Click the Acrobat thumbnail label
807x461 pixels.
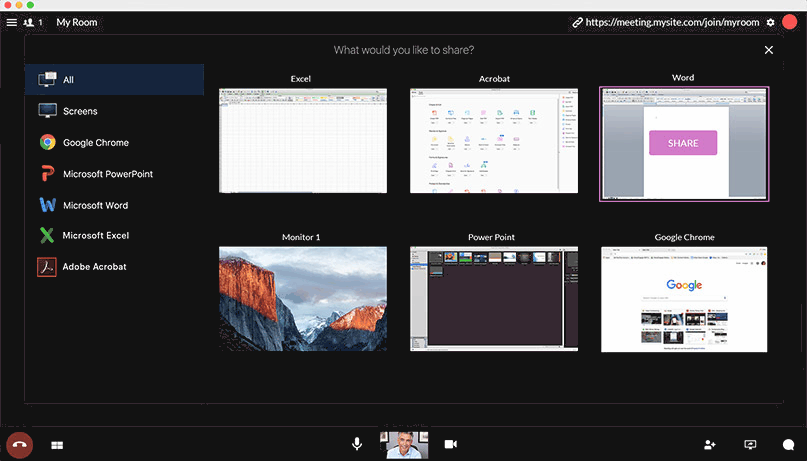tap(494, 79)
